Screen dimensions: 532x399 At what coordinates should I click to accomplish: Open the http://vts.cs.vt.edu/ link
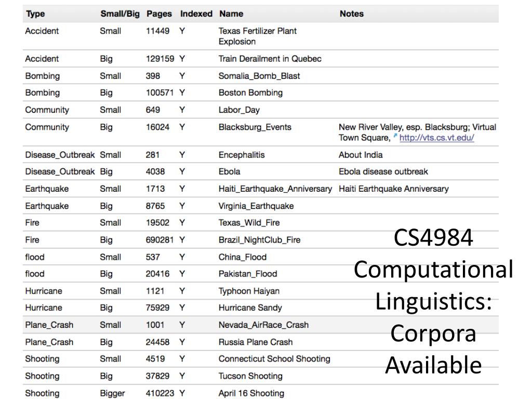[x=436, y=138]
